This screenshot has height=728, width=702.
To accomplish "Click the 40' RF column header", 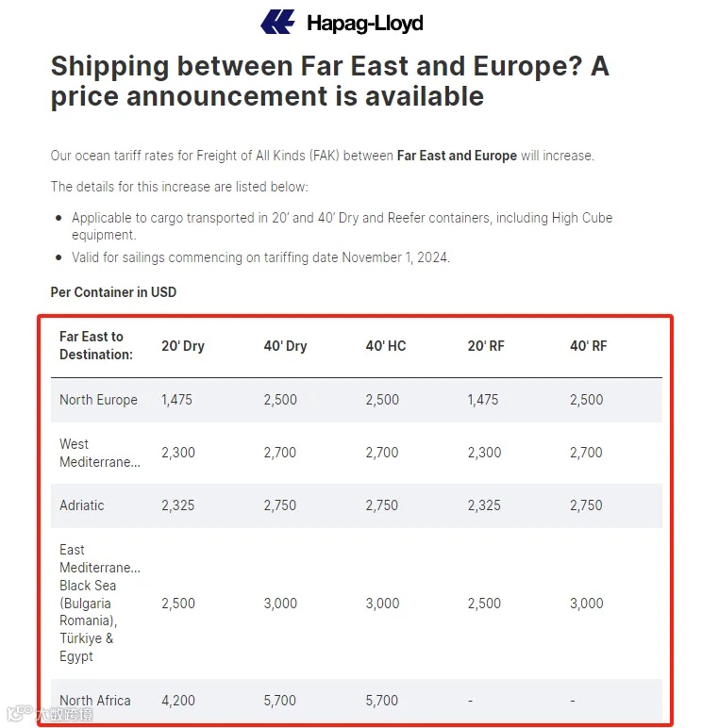I will point(589,346).
